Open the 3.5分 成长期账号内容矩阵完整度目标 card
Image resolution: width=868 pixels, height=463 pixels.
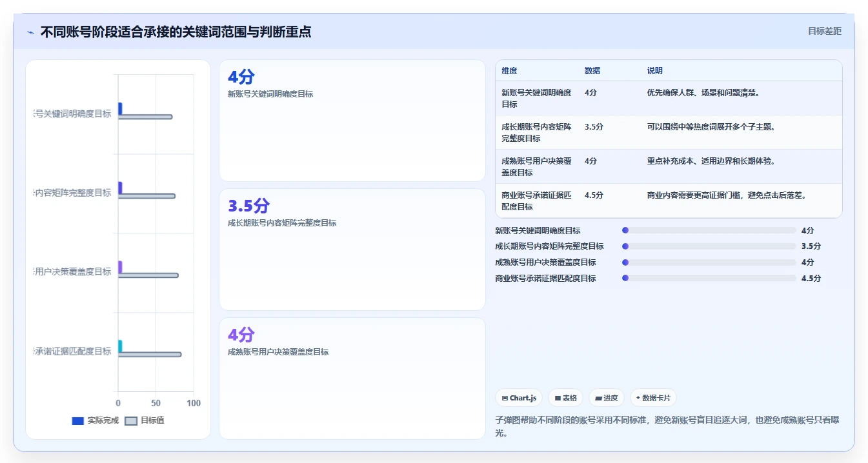[x=352, y=250]
